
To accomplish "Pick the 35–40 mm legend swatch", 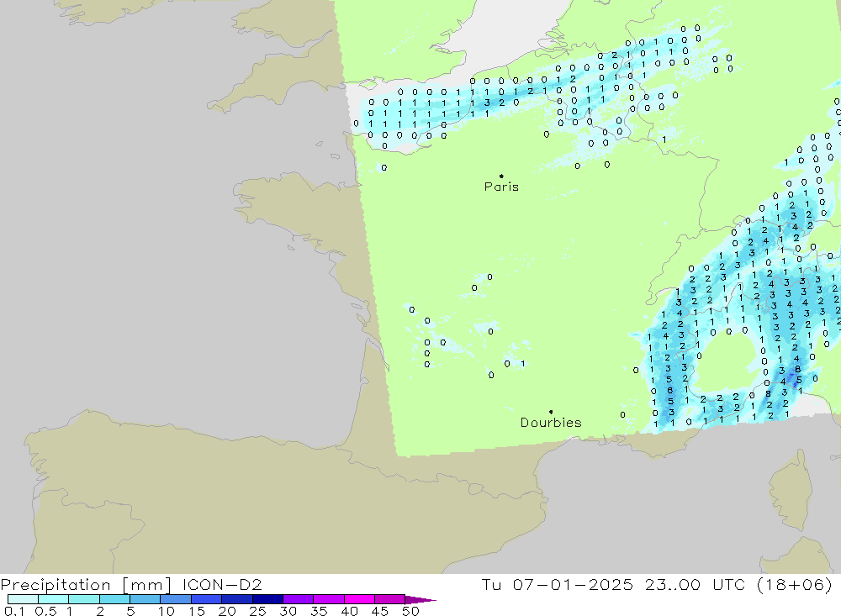I will click(328, 599).
